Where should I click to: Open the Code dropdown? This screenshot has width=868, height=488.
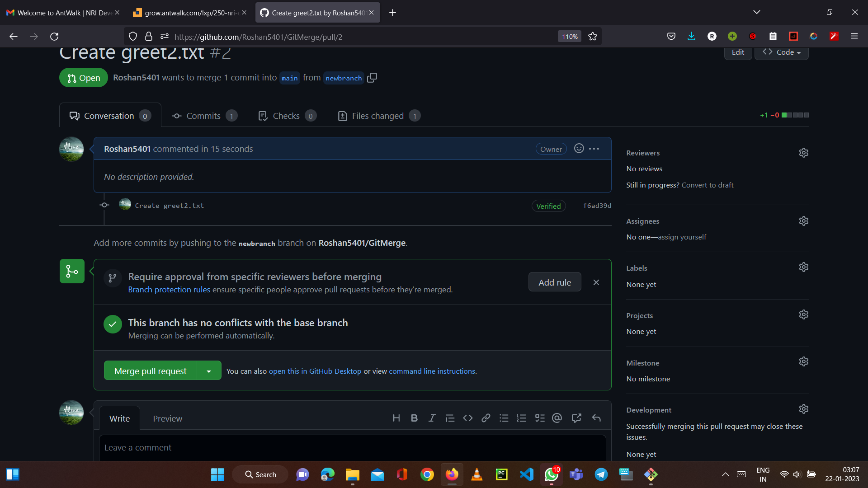[781, 52]
